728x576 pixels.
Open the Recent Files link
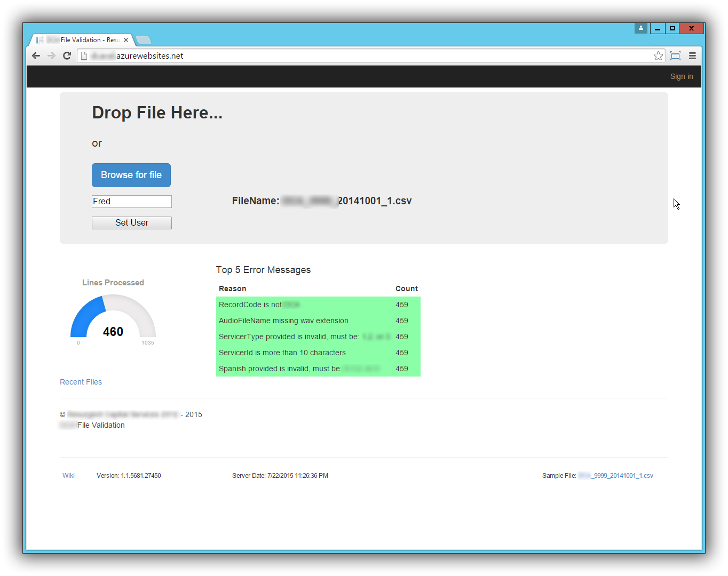pos(81,382)
